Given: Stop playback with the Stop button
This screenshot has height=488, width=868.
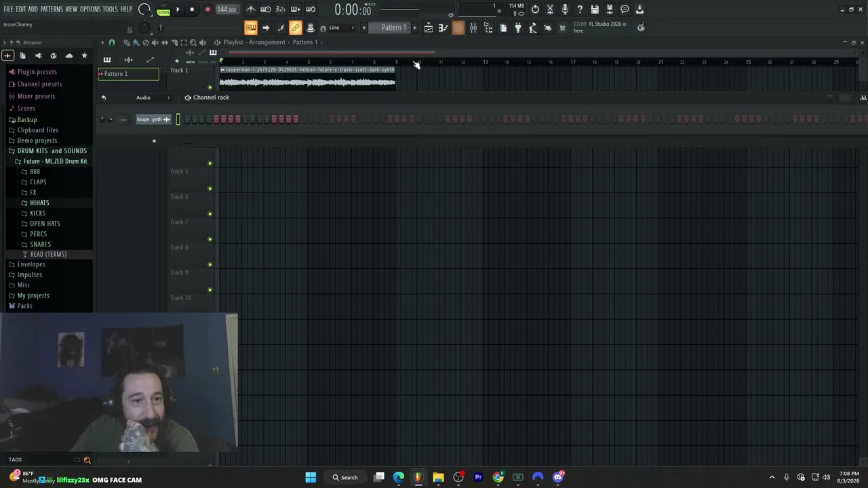Looking at the screenshot, I should pos(192,9).
